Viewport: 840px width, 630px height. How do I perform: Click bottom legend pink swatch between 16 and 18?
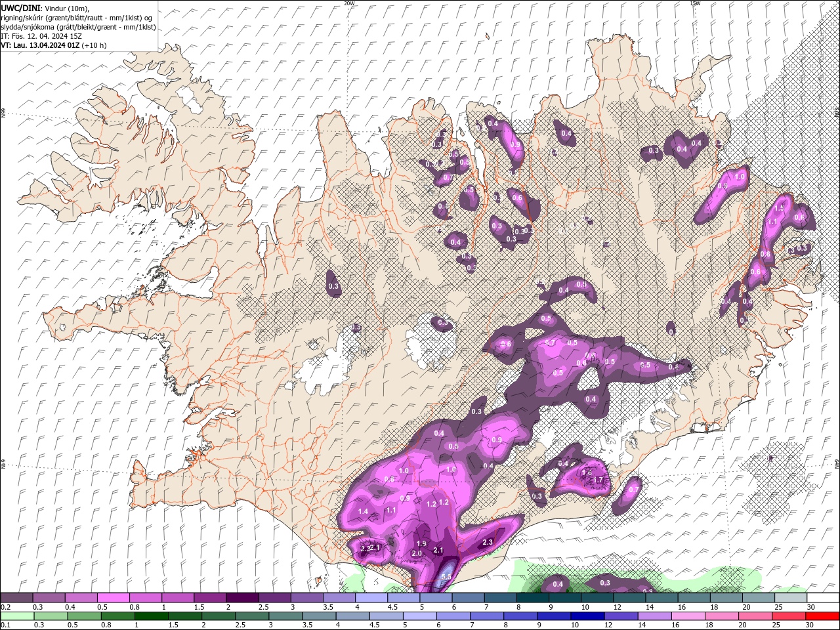[x=688, y=616]
